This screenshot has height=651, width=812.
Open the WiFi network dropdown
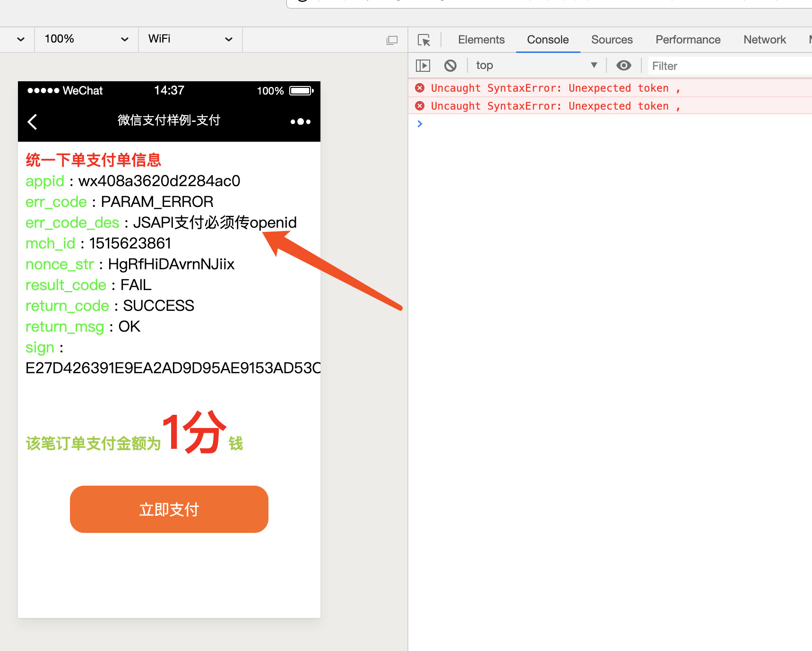pos(190,39)
